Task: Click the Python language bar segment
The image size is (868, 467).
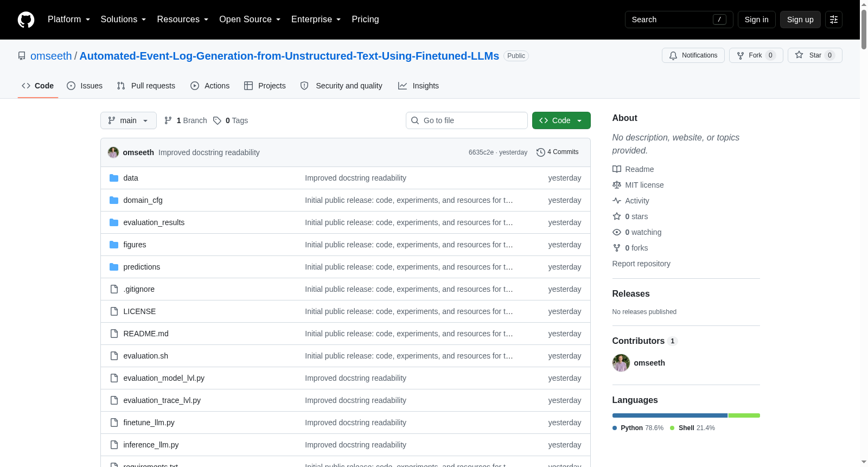Action: pyautogui.click(x=670, y=415)
